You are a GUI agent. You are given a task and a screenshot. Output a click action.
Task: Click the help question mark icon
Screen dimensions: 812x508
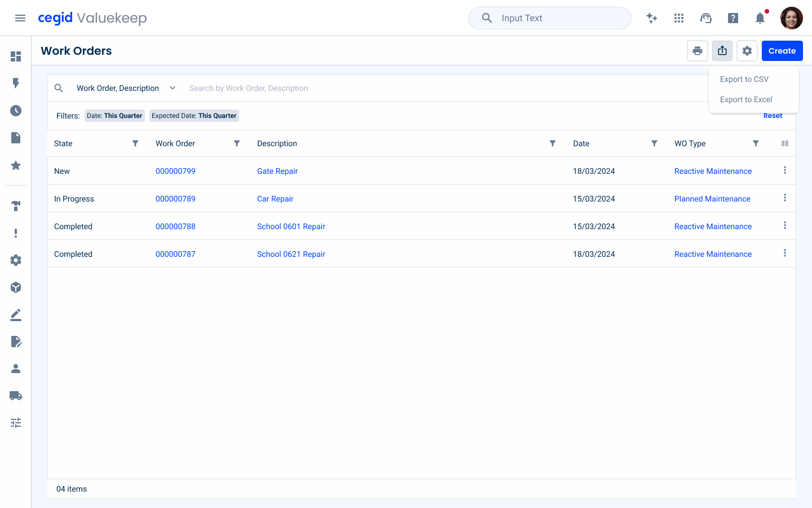733,18
